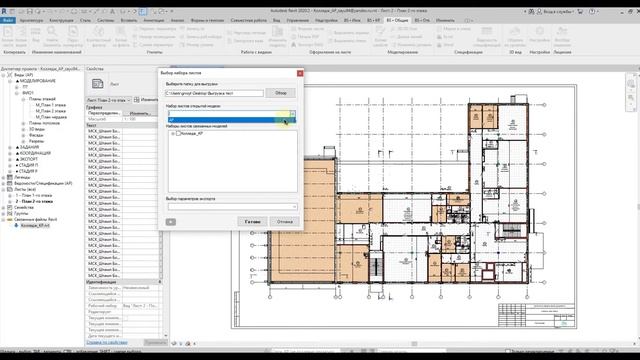Select the Фасады browser item
The width and height of the screenshot is (640, 360).
pyautogui.click(x=36, y=135)
